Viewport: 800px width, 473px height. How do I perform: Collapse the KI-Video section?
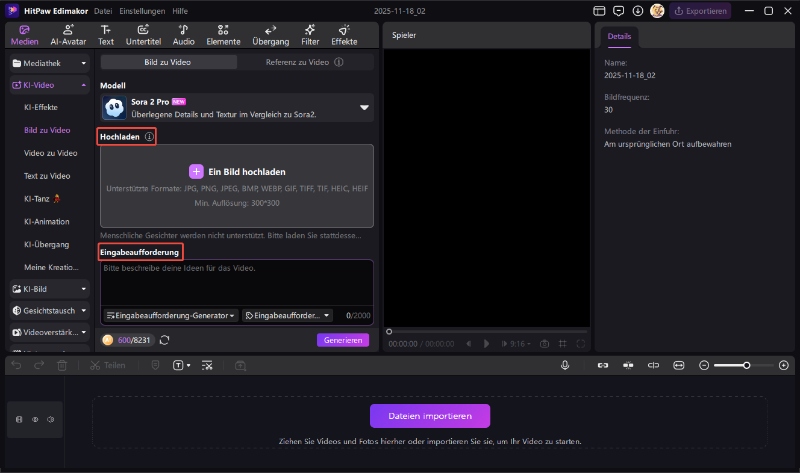pyautogui.click(x=49, y=85)
